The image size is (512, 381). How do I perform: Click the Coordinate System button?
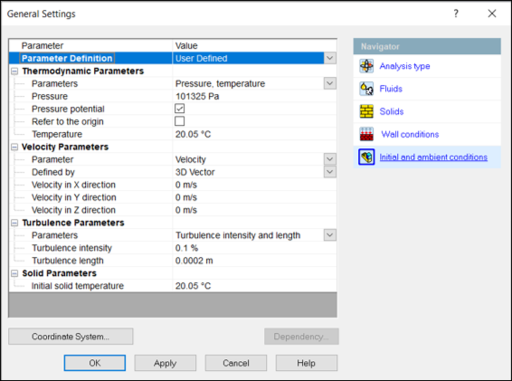pyautogui.click(x=71, y=336)
